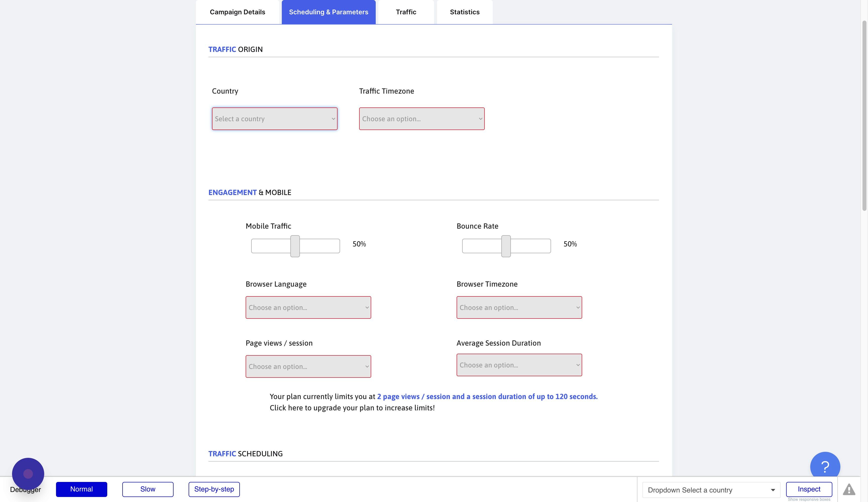This screenshot has height=502, width=868.
Task: Open the Select a country dropdown
Action: (275, 118)
